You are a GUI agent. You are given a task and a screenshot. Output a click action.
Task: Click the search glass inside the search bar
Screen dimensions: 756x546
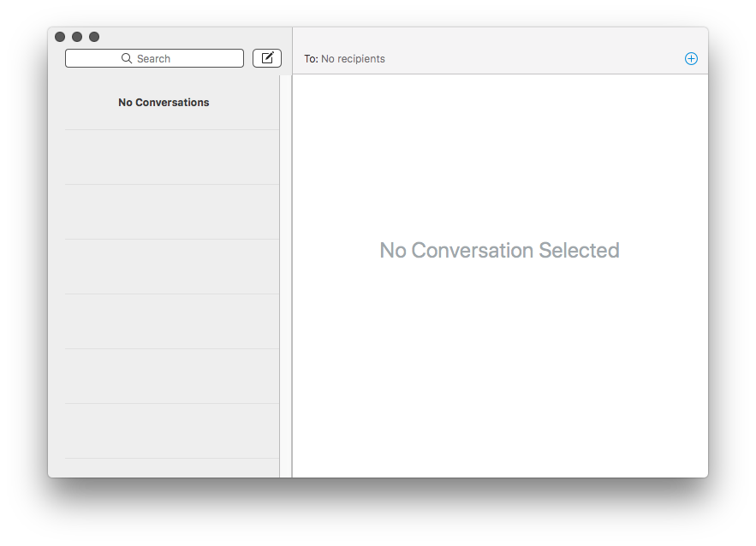click(x=126, y=58)
